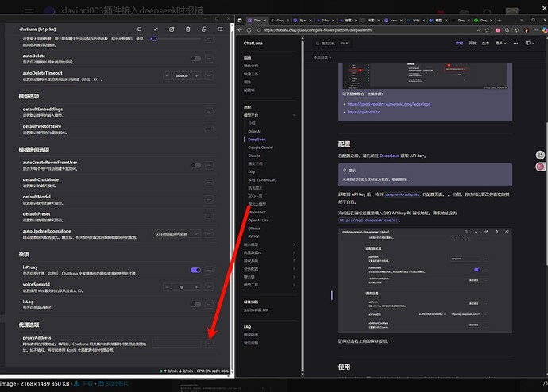Screen dimensions: 548x392
Task: Open browser settings and more ellipsis
Action: pyautogui.click(x=535, y=30)
